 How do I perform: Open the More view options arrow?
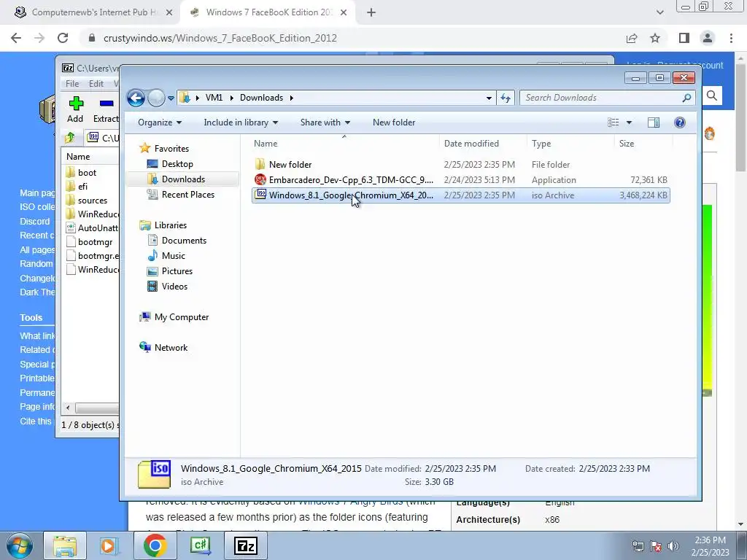click(629, 122)
